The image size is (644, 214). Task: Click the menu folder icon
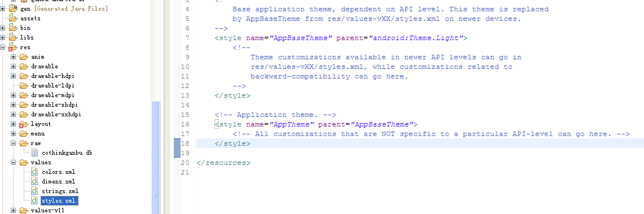(x=24, y=133)
